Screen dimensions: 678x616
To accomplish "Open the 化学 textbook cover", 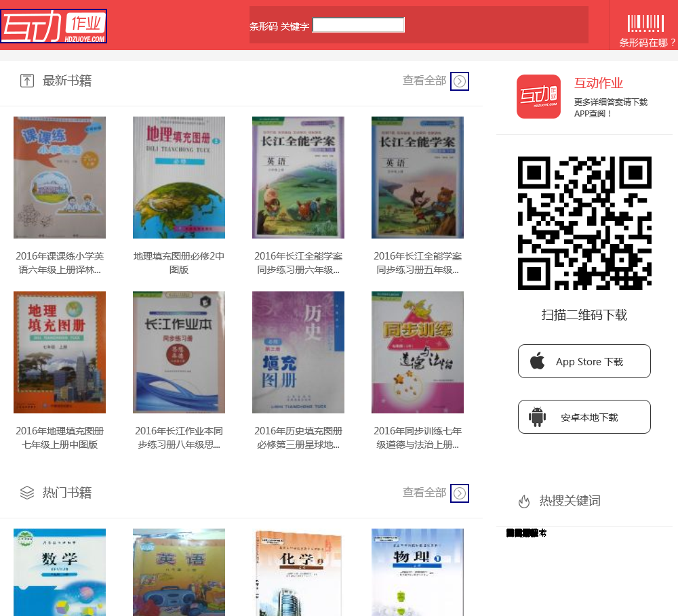I will (298, 572).
